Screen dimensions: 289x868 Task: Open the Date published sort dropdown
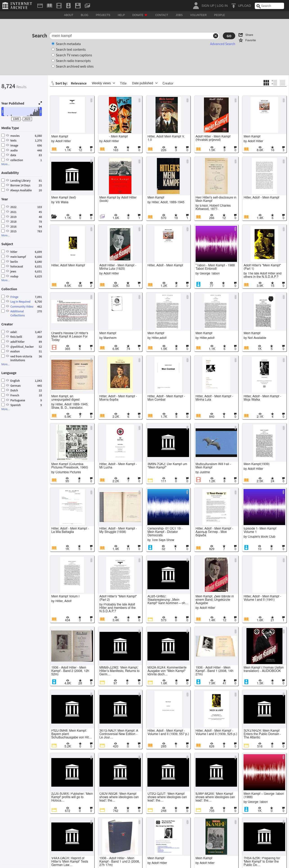[145, 83]
